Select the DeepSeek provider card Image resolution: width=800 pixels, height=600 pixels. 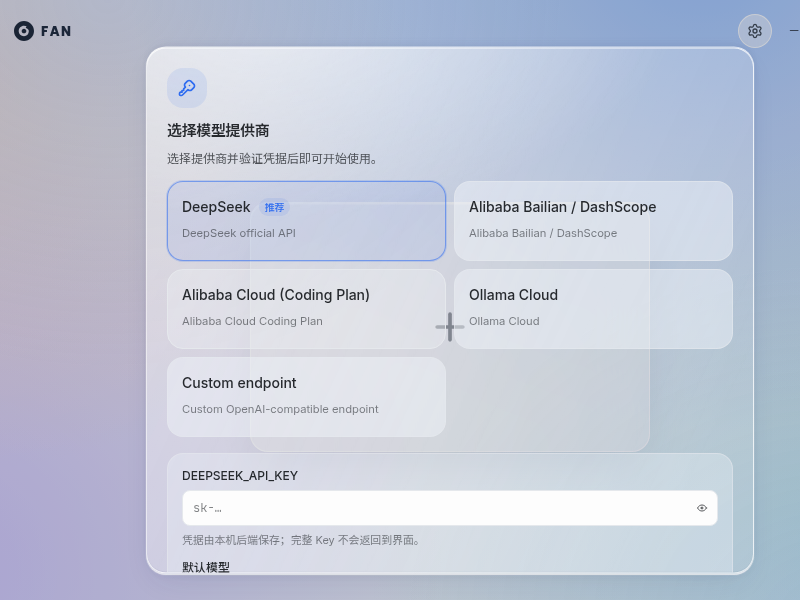(306, 221)
